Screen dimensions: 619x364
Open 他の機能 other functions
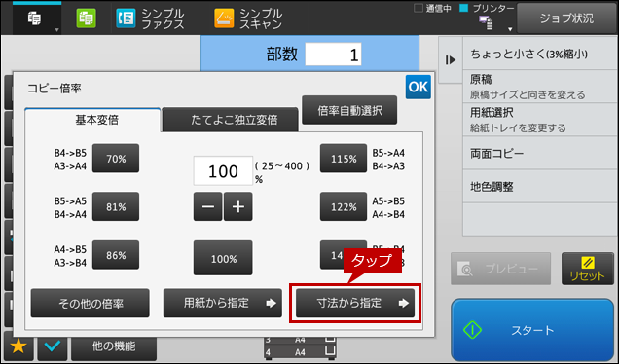114,346
